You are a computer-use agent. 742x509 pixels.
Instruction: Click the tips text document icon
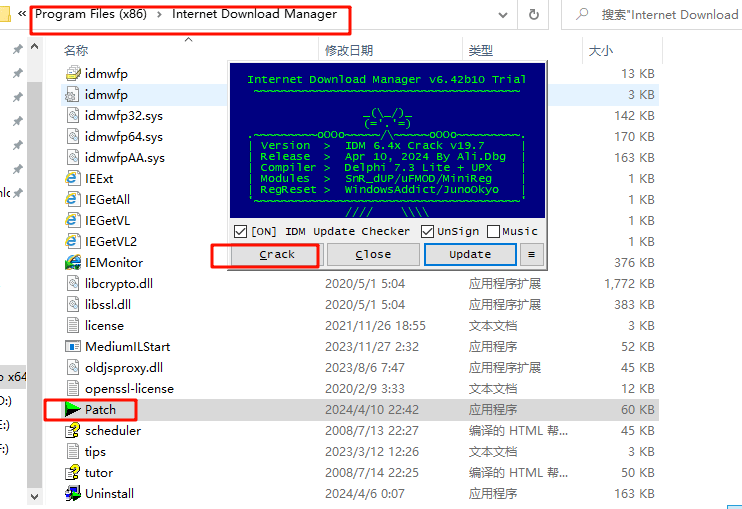[x=72, y=451]
